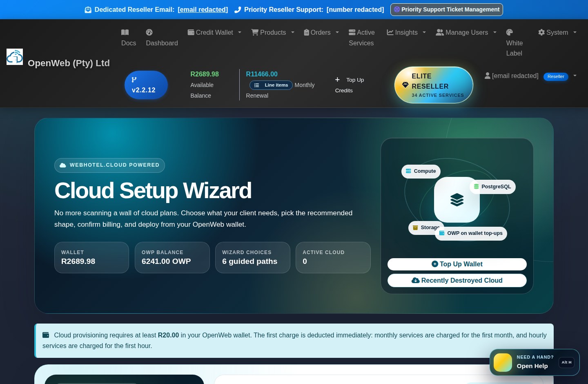The width and height of the screenshot is (588, 384).
Task: Click the PostgreSQL chip
Action: (x=492, y=187)
